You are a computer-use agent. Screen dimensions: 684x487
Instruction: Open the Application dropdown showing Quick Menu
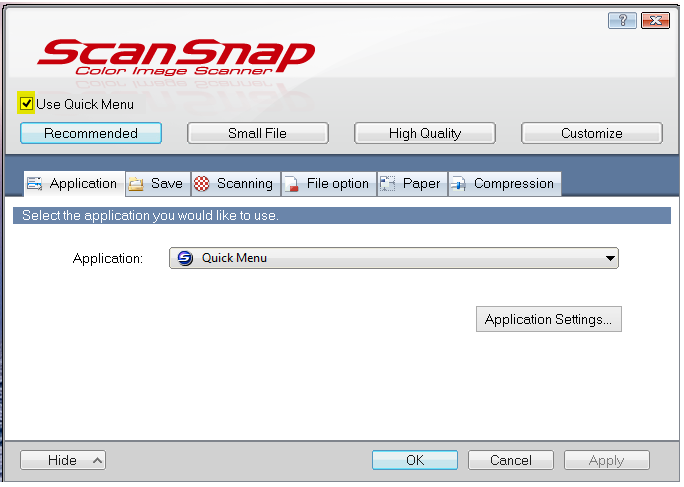pos(393,258)
